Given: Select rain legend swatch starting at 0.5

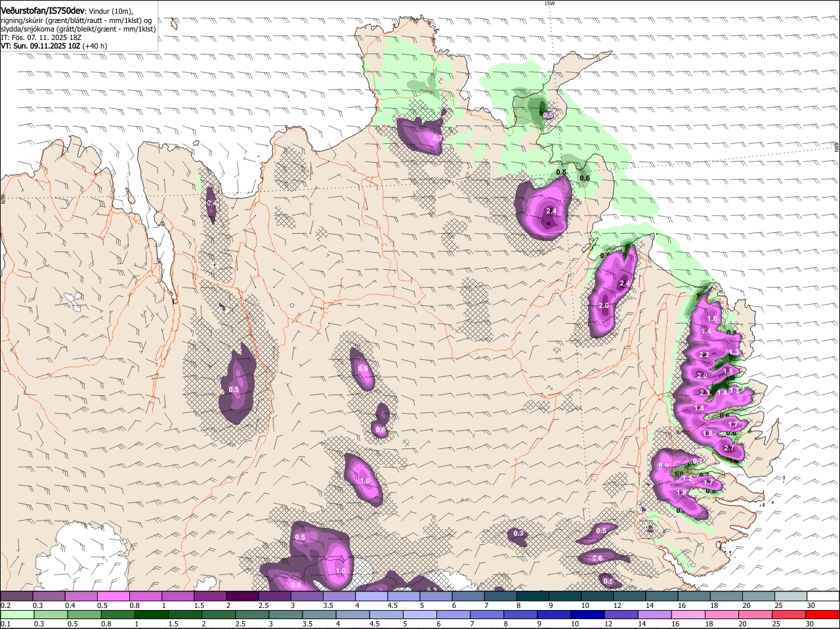Looking at the screenshot, I should coord(84,615).
